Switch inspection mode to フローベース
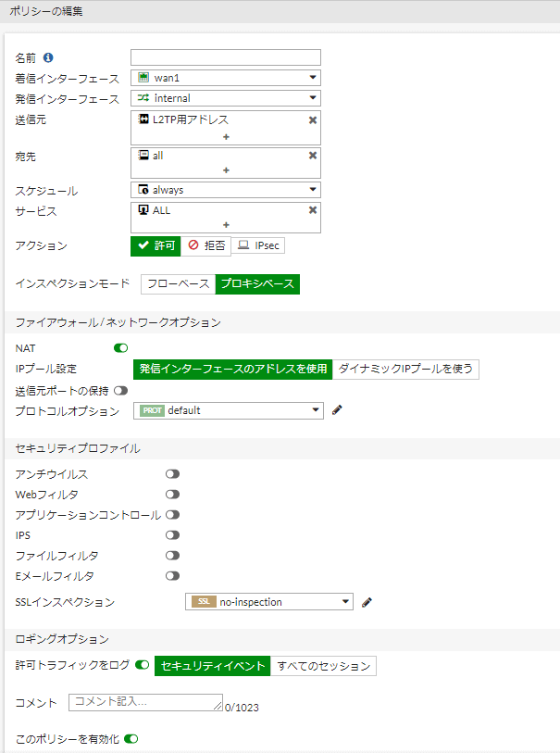 click(x=178, y=283)
